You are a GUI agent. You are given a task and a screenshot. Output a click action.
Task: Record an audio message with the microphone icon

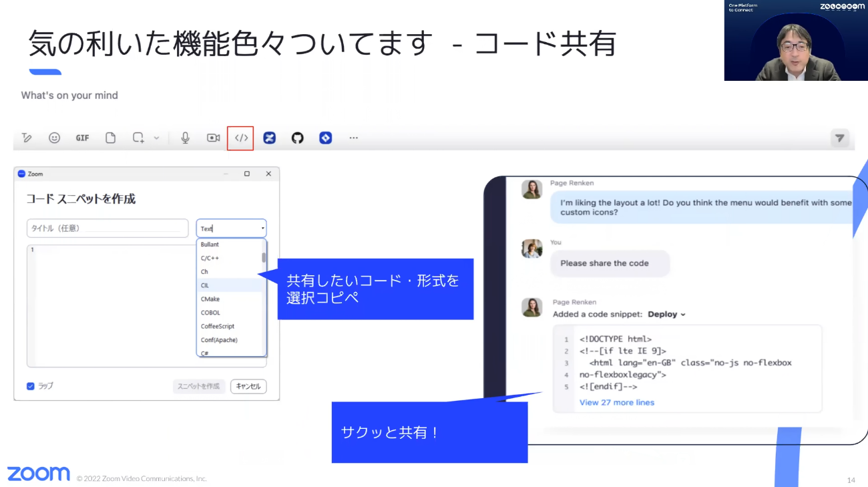pyautogui.click(x=186, y=138)
